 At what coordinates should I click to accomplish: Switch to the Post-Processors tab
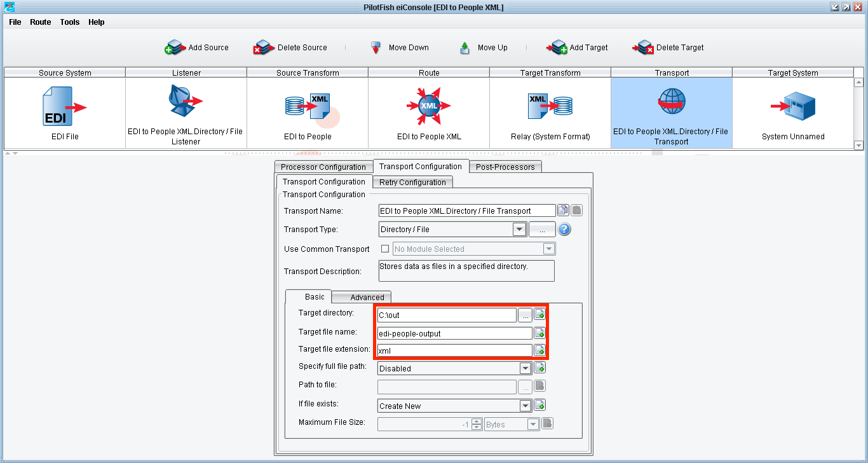(x=506, y=167)
